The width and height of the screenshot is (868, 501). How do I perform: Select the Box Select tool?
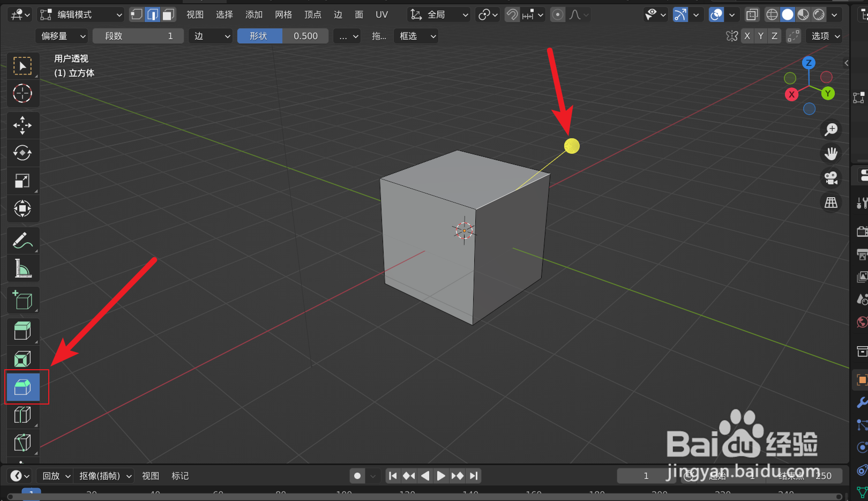[x=23, y=66]
